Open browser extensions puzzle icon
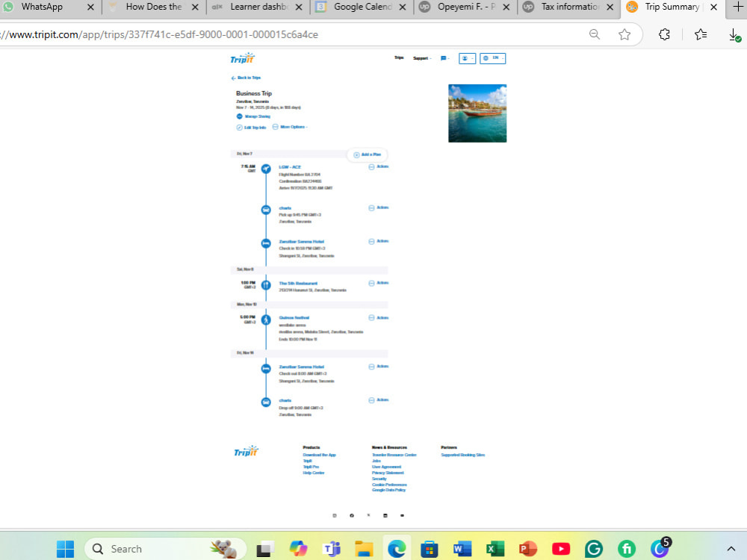 (664, 34)
